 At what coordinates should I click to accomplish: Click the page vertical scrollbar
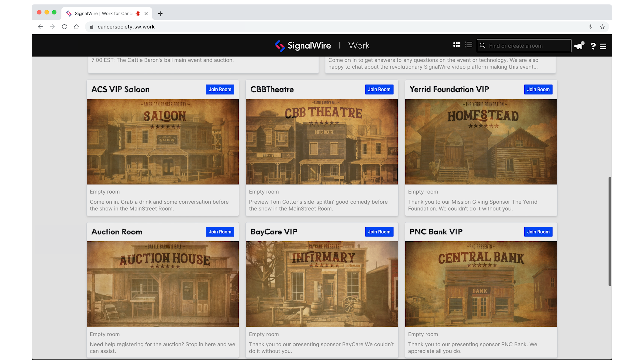tap(610, 231)
